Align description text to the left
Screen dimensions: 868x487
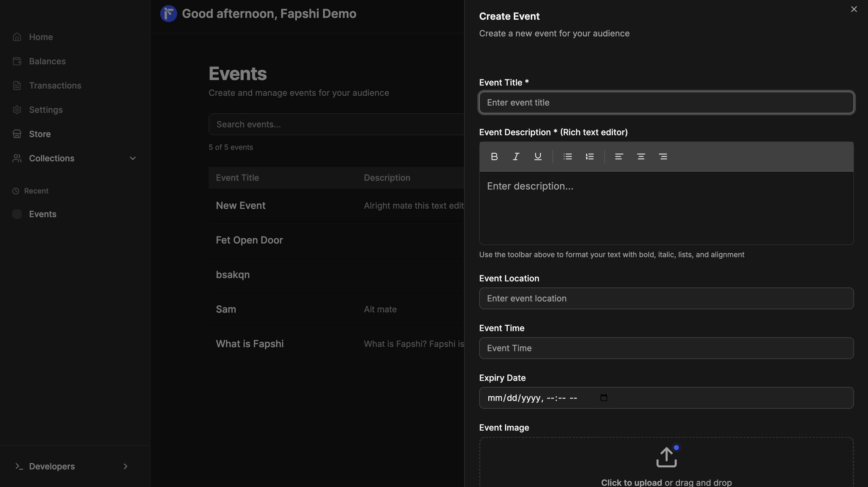coord(619,156)
